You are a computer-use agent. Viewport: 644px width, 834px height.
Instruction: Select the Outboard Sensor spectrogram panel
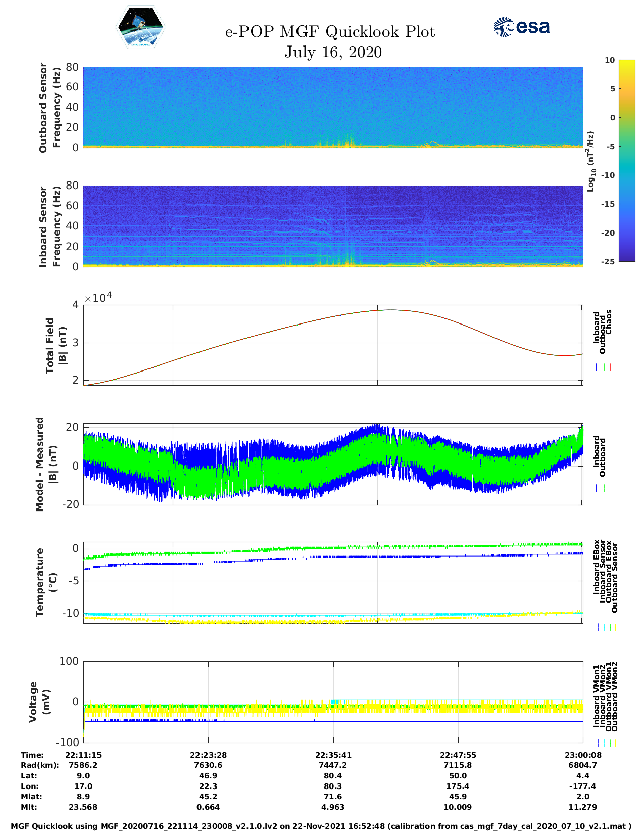coord(333,107)
